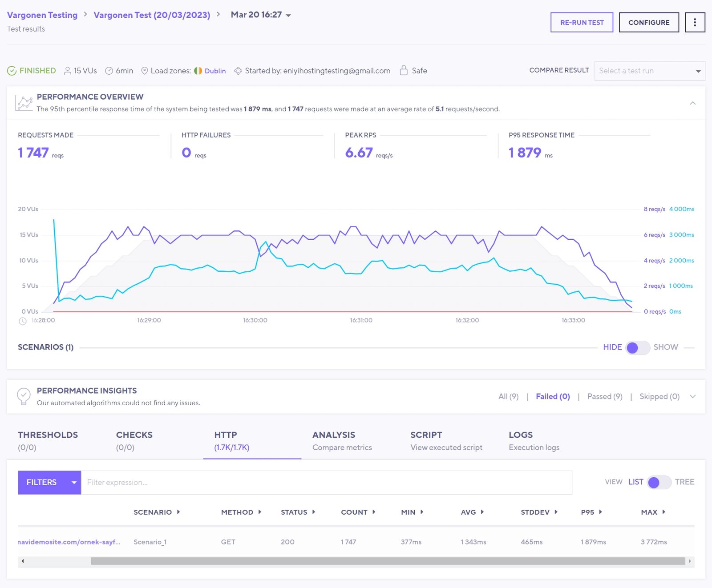Open the three-dot more options menu
712x588 pixels.
(695, 22)
